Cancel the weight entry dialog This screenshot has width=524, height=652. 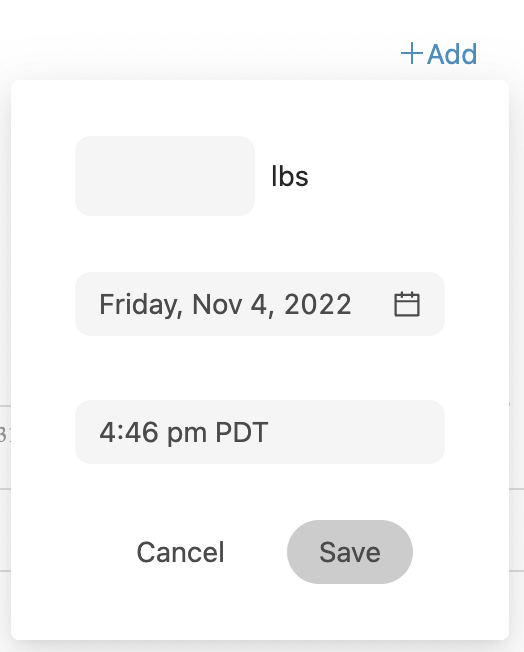tap(180, 552)
